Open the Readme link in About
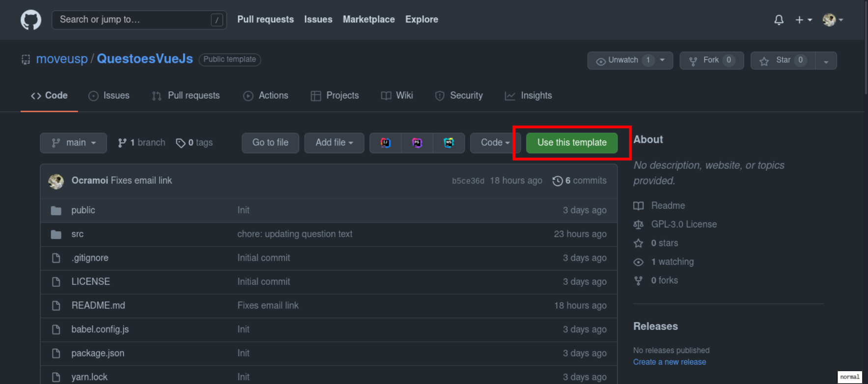Screen dimensions: 868x384 [659, 206]
